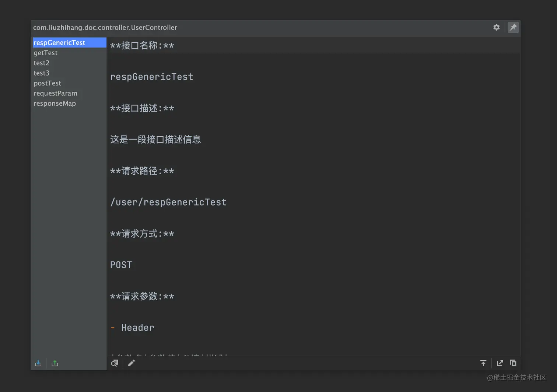Click the **请求路径:** heading line

(x=142, y=171)
